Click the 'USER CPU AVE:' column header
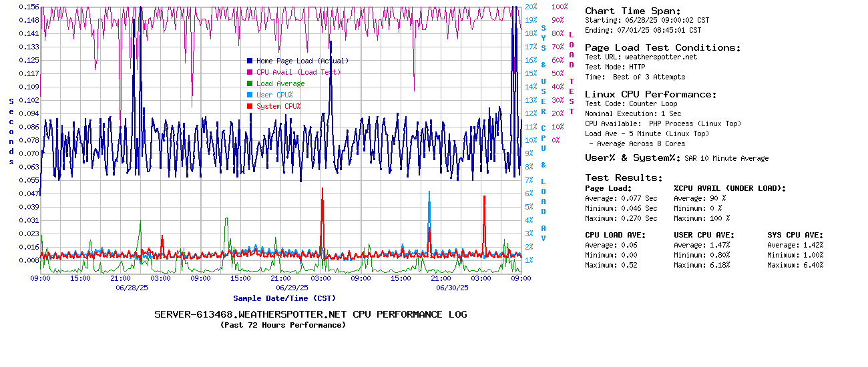868x367 pixels. pyautogui.click(x=704, y=235)
